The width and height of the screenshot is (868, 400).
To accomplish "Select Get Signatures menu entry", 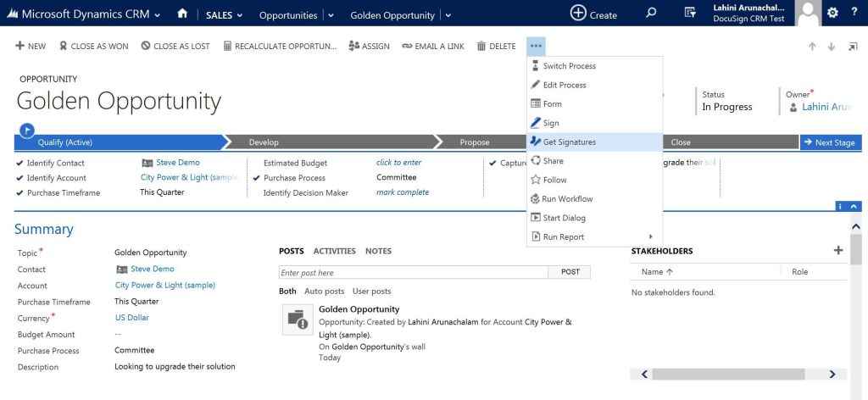I will point(594,142).
